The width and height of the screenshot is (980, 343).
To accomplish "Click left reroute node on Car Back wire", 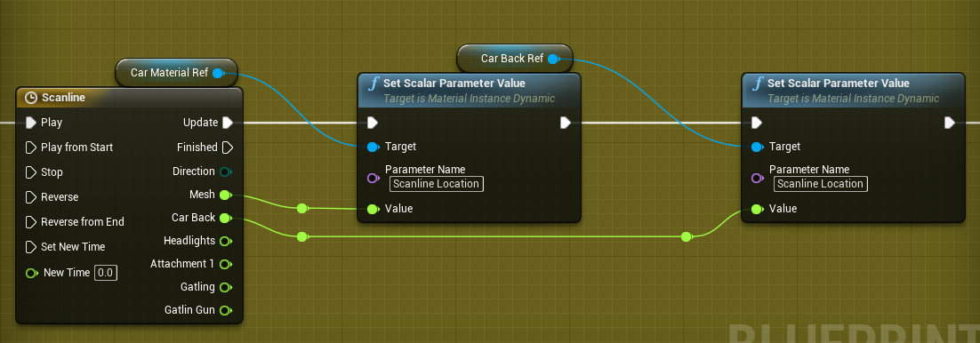I will pyautogui.click(x=302, y=236).
